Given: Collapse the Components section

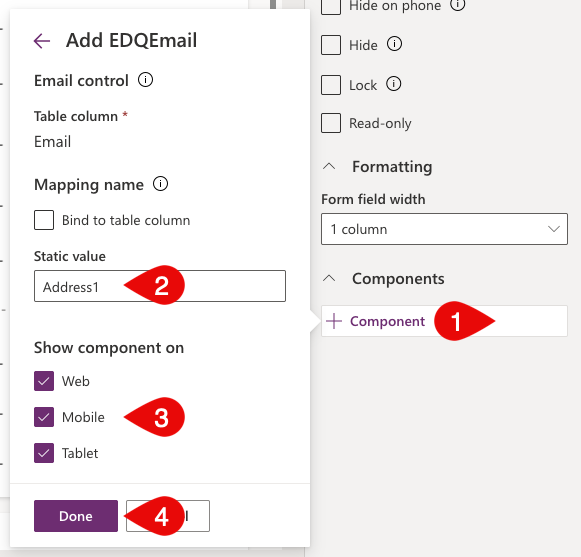Looking at the screenshot, I should point(329,278).
